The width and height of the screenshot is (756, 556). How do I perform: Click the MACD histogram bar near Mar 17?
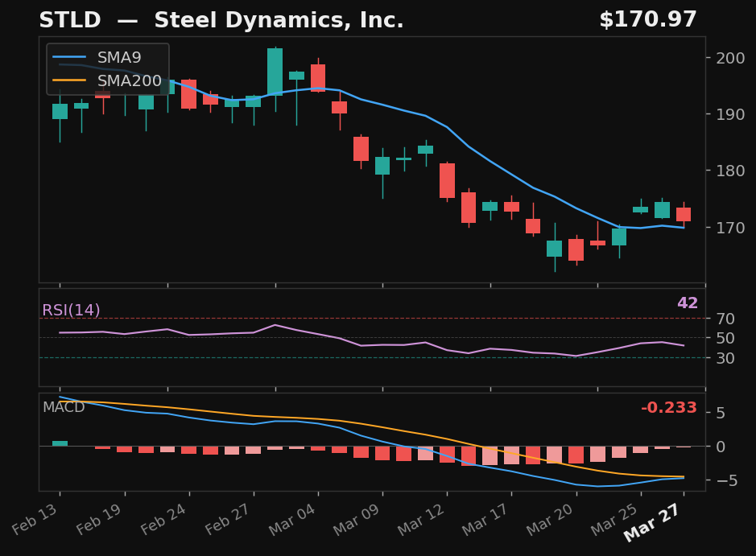tap(510, 455)
